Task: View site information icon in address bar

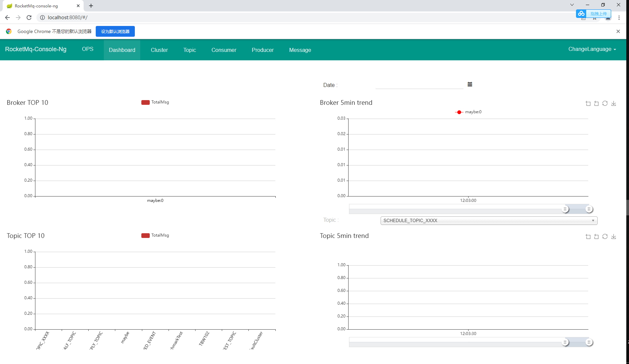Action: [42, 18]
